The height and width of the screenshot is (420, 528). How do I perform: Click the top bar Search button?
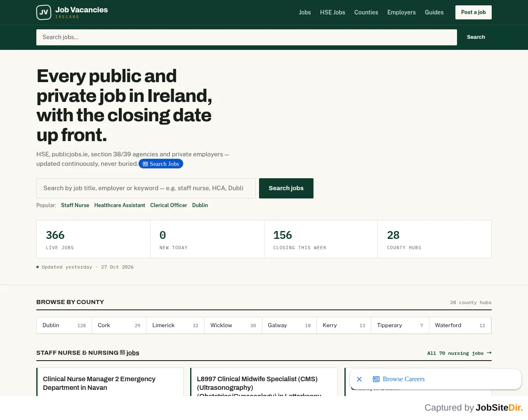[x=476, y=37]
